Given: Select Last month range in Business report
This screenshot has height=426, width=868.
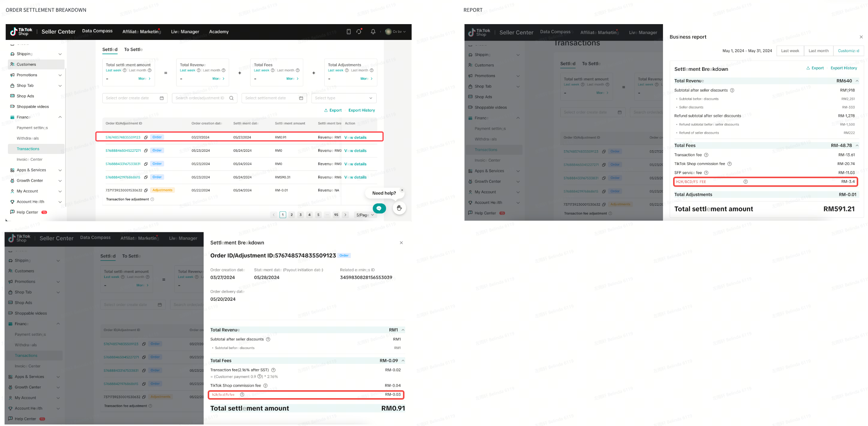Looking at the screenshot, I should 818,51.
